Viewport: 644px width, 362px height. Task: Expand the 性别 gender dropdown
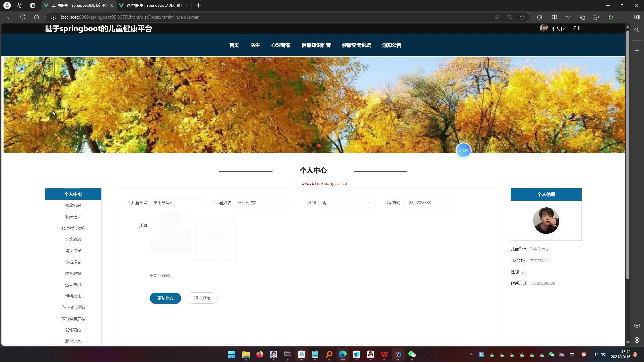click(347, 203)
